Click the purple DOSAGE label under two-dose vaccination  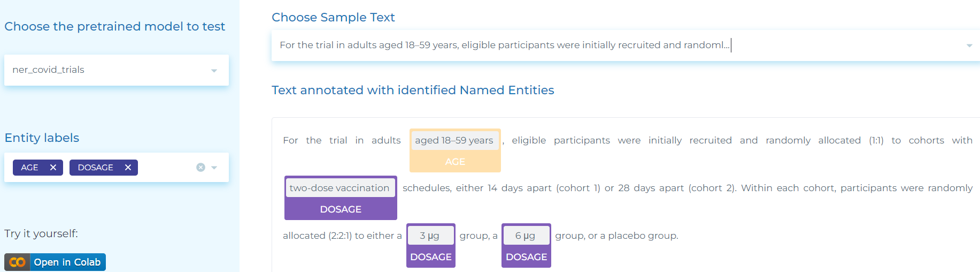tap(341, 209)
